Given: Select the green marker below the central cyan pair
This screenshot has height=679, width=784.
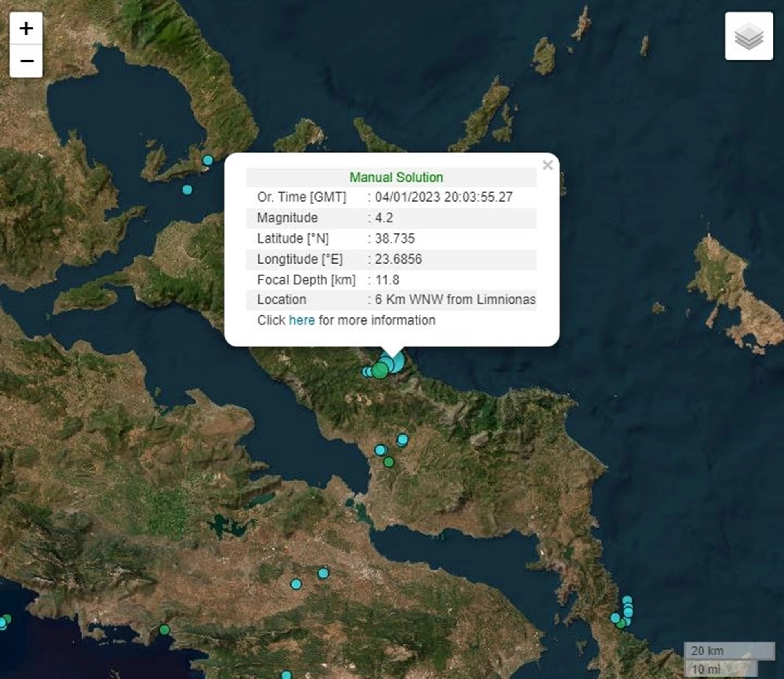Looking at the screenshot, I should [x=388, y=462].
